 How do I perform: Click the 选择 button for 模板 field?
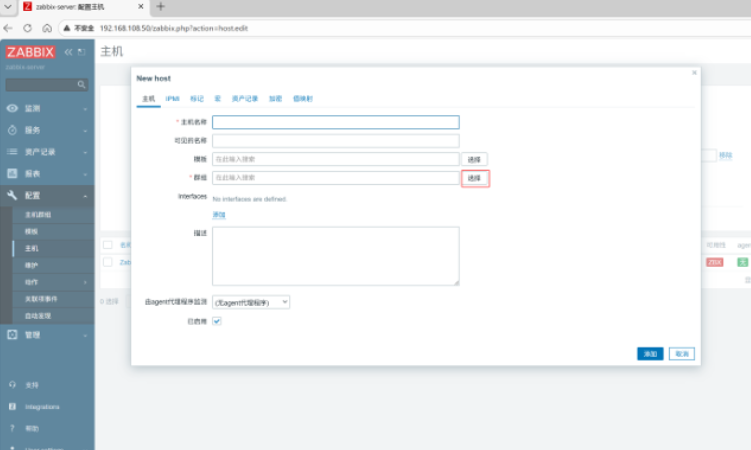[474, 159]
